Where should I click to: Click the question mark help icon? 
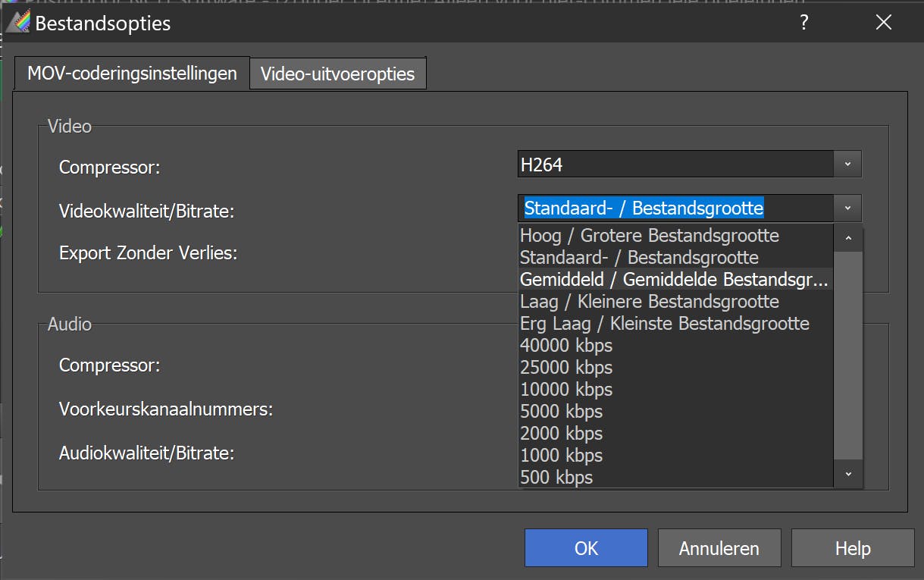coord(804,22)
